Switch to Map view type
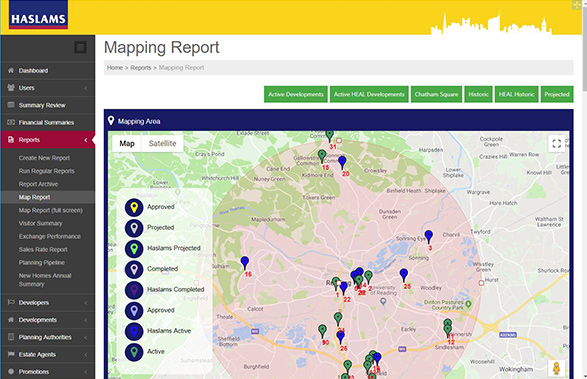The image size is (587, 379). (127, 143)
